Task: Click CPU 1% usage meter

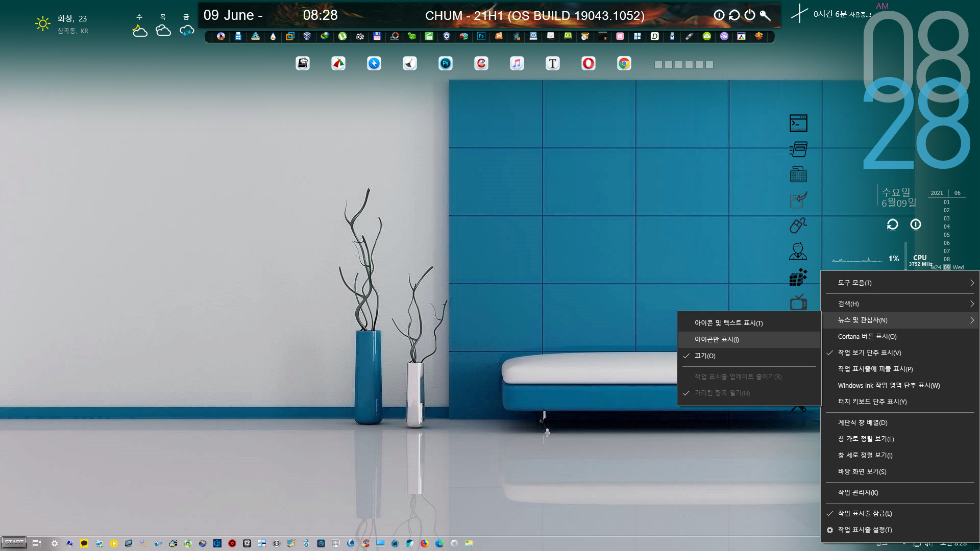Action: [x=894, y=259]
